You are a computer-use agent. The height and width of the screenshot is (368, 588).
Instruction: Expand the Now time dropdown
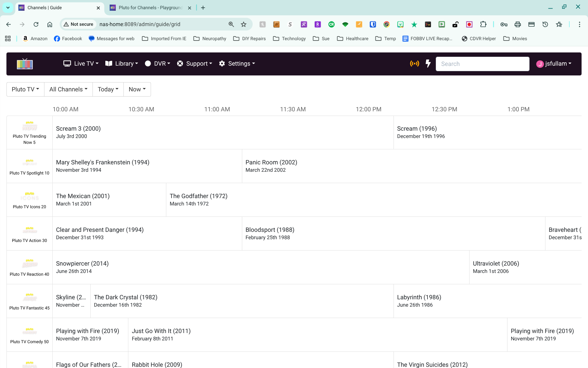pyautogui.click(x=137, y=89)
